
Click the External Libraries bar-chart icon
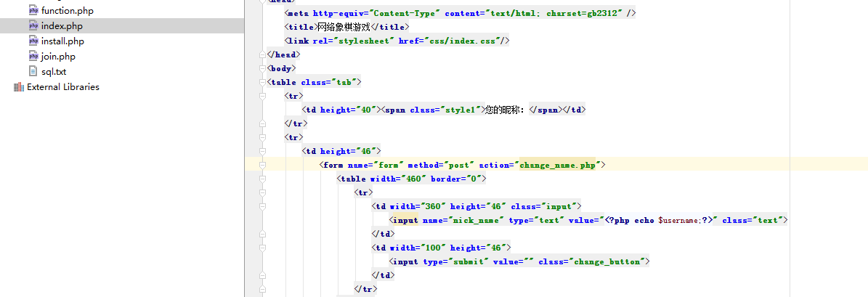point(19,87)
